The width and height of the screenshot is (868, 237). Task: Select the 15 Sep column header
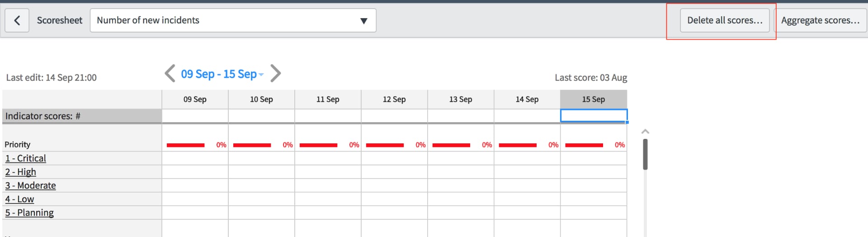coord(593,99)
